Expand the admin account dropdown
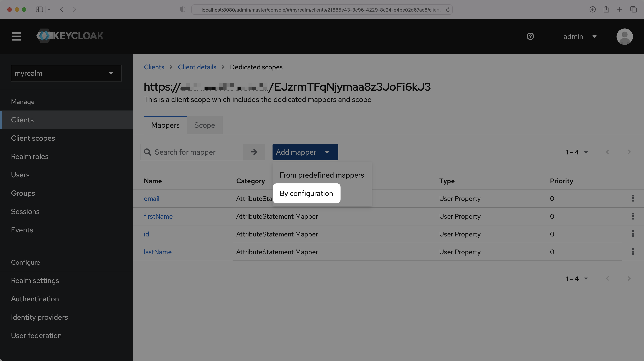 (595, 37)
